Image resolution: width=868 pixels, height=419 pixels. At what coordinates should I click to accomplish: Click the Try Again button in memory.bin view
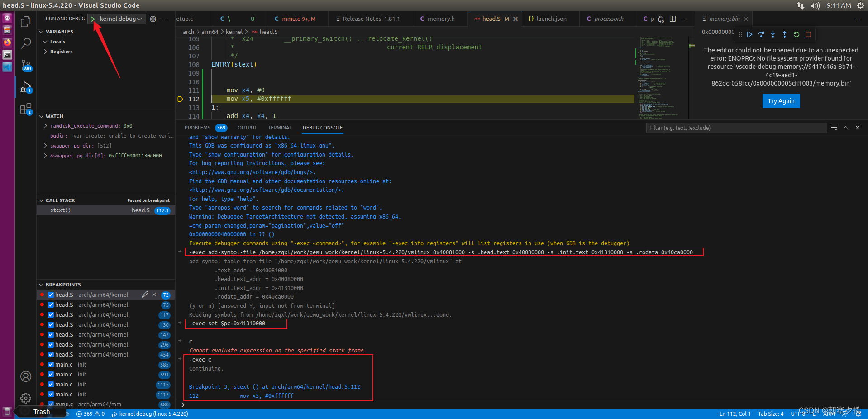point(781,101)
